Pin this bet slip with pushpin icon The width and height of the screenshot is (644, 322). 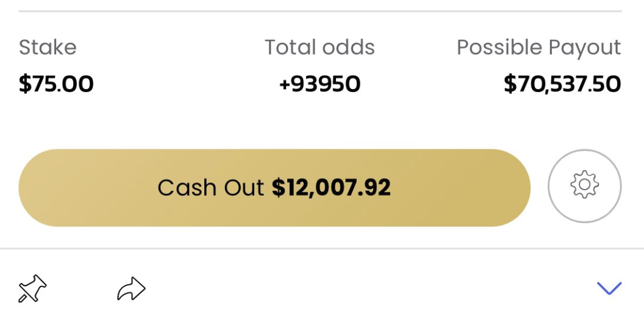pos(33,288)
